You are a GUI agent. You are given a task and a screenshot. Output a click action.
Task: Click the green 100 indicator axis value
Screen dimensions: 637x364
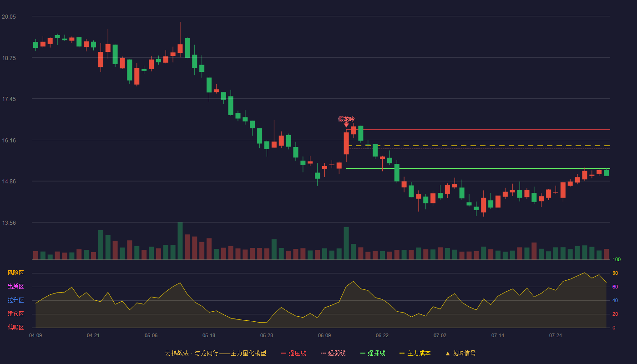pos(617,259)
